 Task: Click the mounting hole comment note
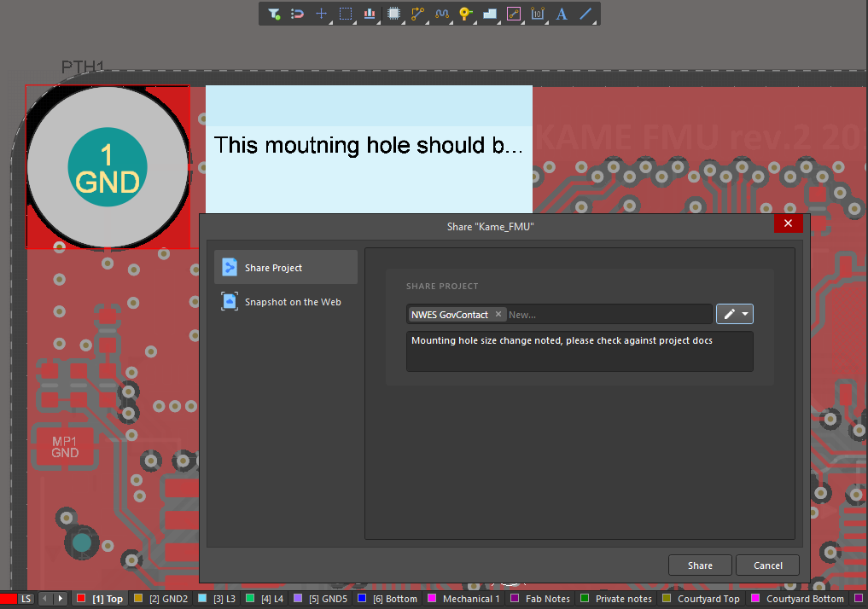point(369,148)
